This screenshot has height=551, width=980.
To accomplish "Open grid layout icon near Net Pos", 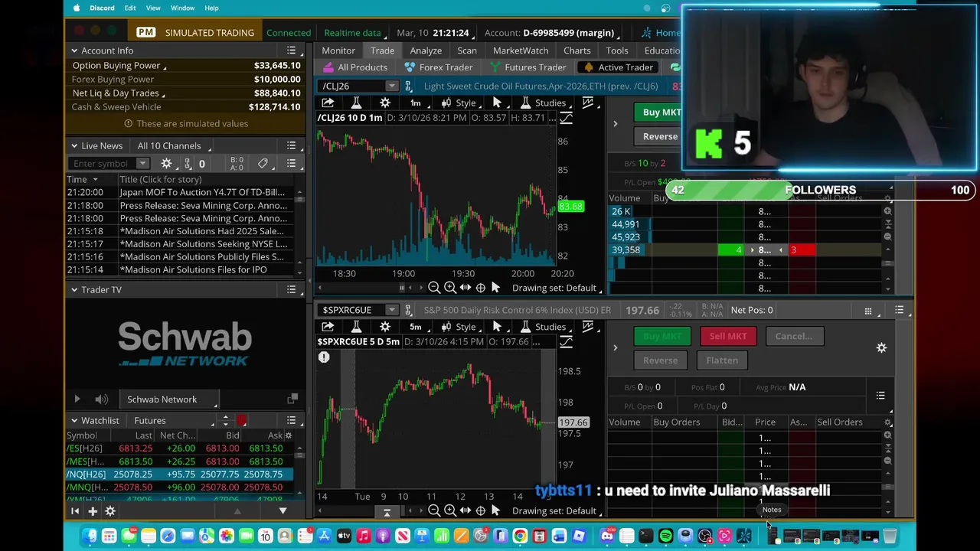I will (x=867, y=310).
